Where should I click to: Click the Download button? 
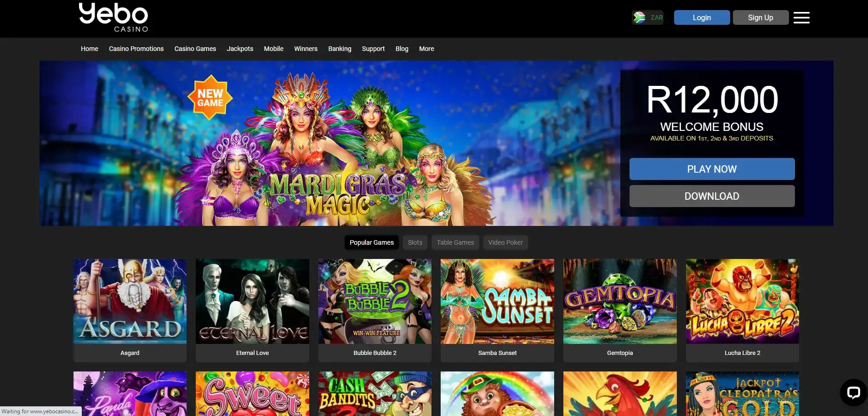point(712,196)
